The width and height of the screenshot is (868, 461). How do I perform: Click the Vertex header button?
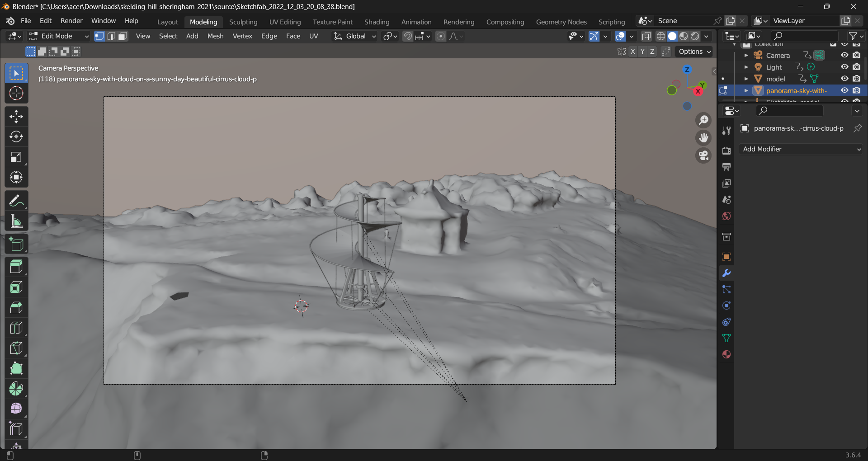point(242,36)
